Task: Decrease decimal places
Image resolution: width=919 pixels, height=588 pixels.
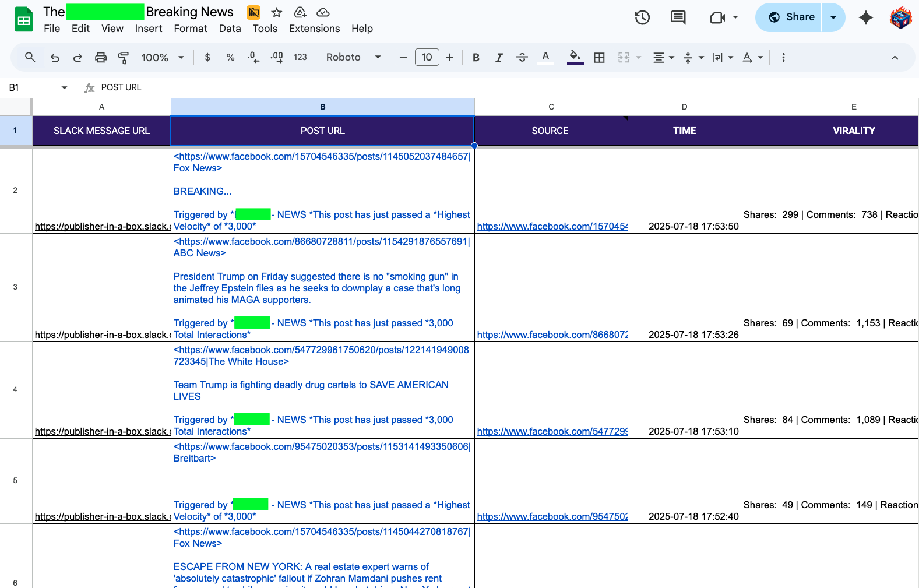Action: coord(253,57)
